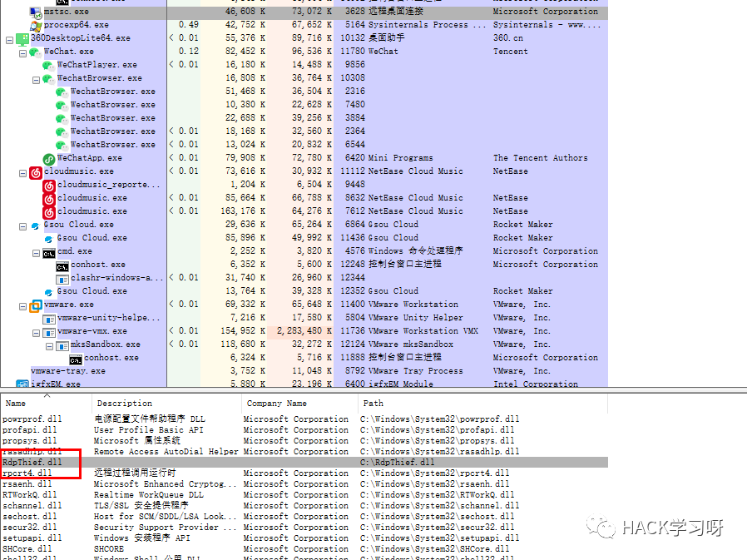Click path C:\RdpThief.dll
Viewport: 747px width, 560px height.
click(398, 463)
